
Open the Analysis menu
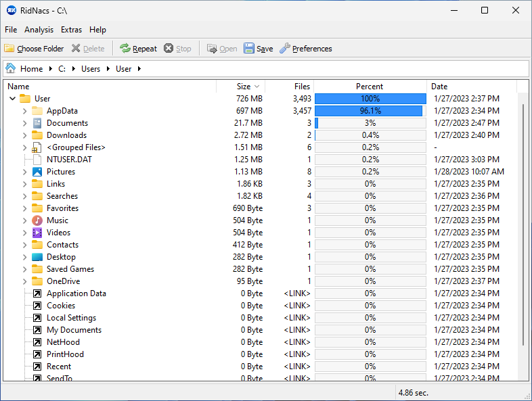[x=39, y=30]
